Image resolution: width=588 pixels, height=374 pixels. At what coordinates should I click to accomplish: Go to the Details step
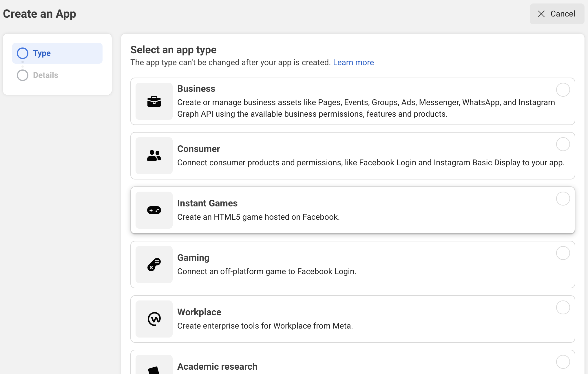pos(57,75)
